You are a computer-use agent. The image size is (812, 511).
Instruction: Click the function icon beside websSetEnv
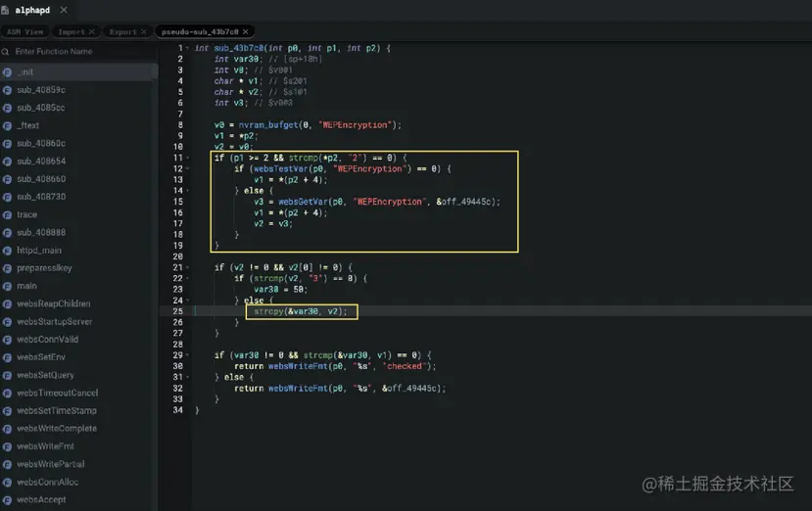coord(7,357)
